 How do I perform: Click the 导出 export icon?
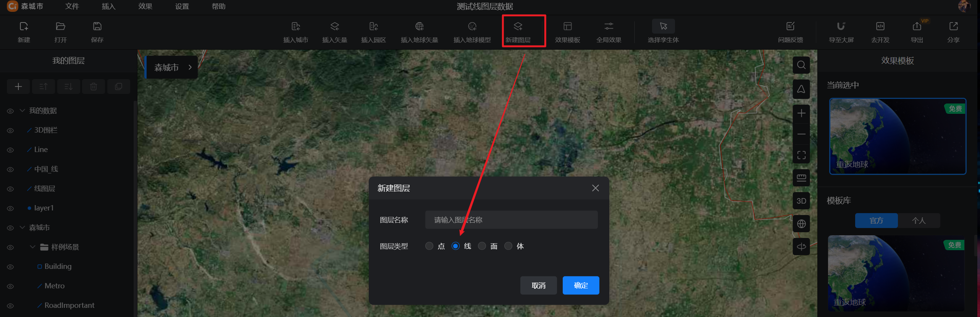[x=917, y=26]
